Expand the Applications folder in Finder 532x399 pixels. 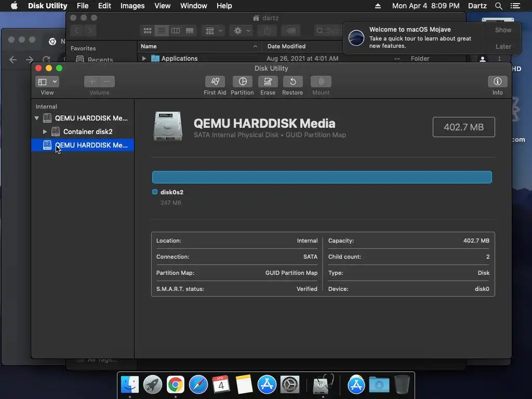coord(144,58)
